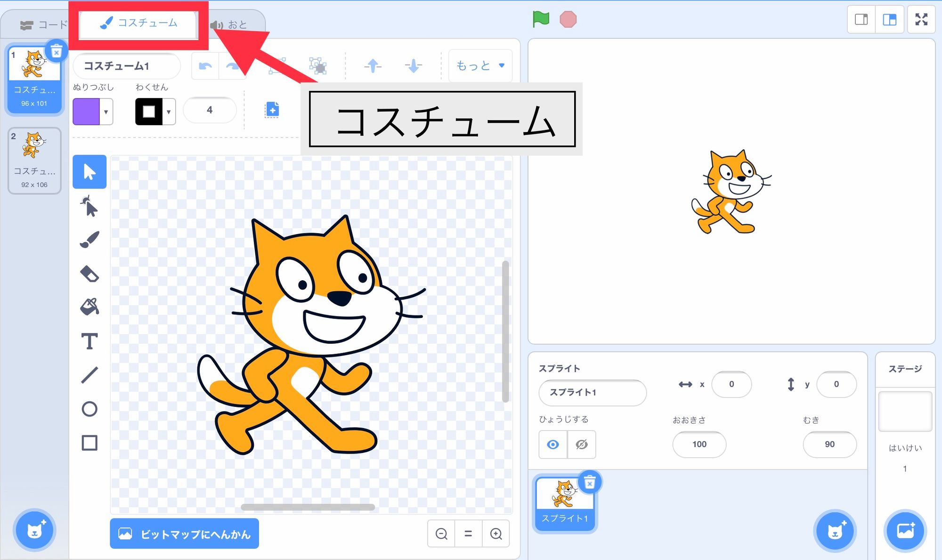Select the Line tool
Viewport: 942px width, 560px height.
tap(89, 375)
